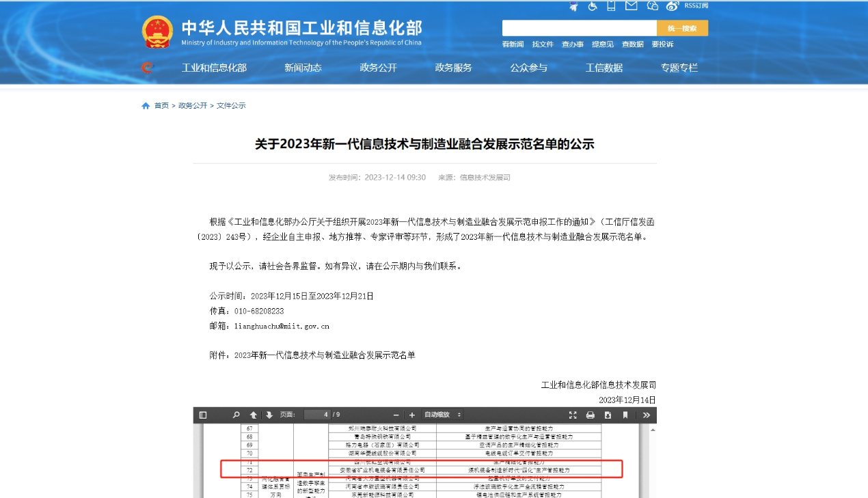Image resolution: width=868 pixels, height=498 pixels.
Task: Download the PDF attachment
Action: (608, 415)
